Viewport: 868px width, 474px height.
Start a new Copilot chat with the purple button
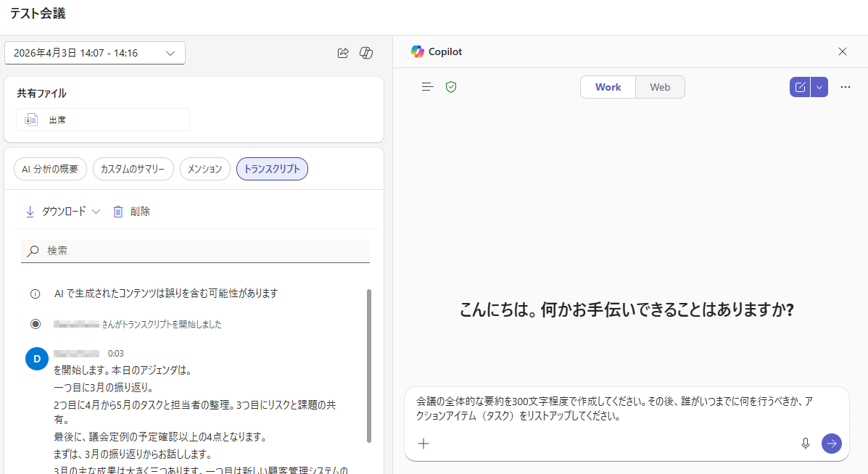(x=800, y=87)
